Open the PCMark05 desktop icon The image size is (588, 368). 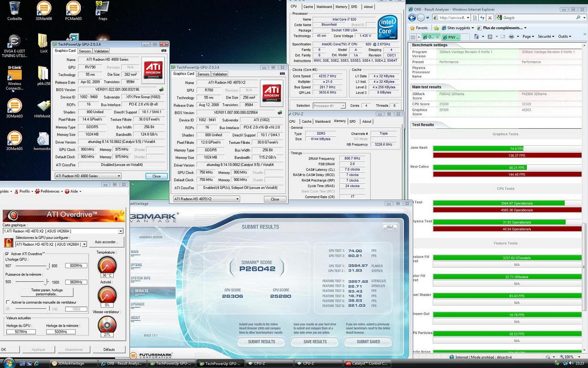click(x=73, y=11)
